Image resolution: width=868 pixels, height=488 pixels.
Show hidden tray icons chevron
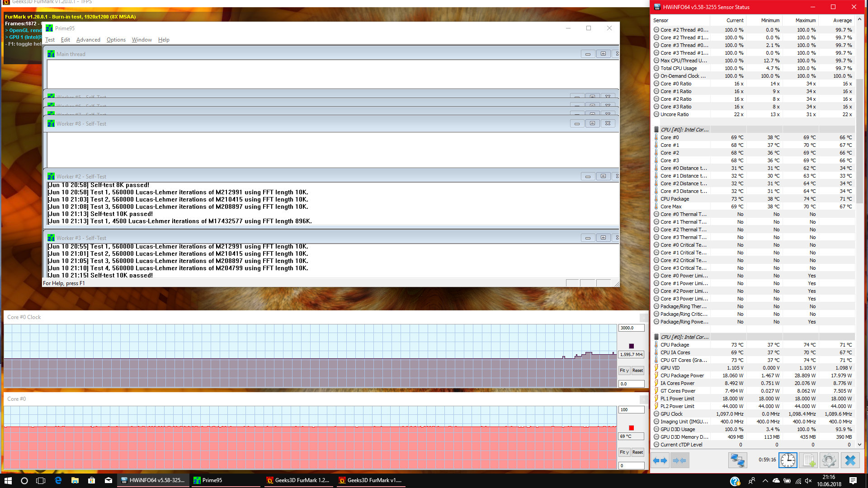pyautogui.click(x=765, y=480)
